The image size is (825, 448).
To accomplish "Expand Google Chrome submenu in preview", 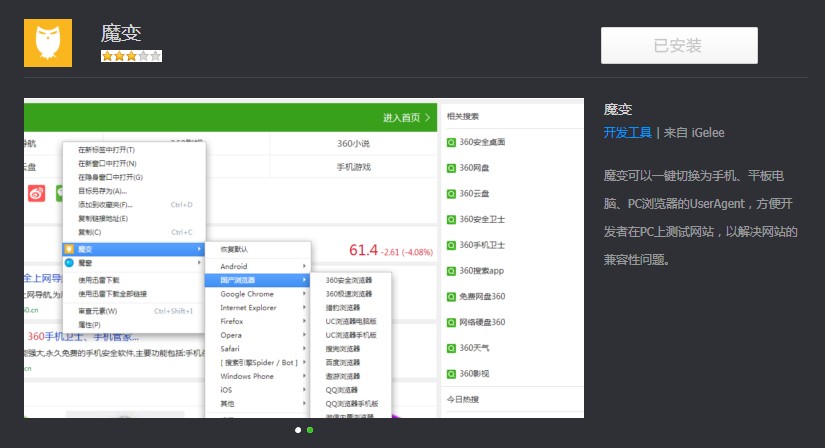I will pos(258,294).
